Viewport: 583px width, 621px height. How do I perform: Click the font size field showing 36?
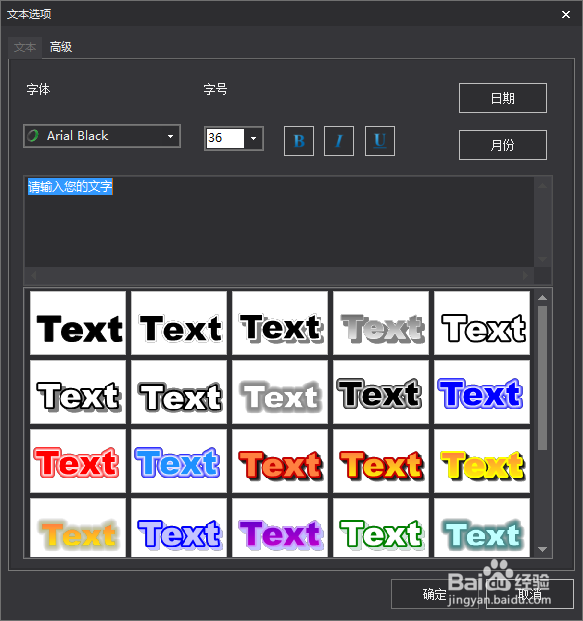tap(225, 138)
